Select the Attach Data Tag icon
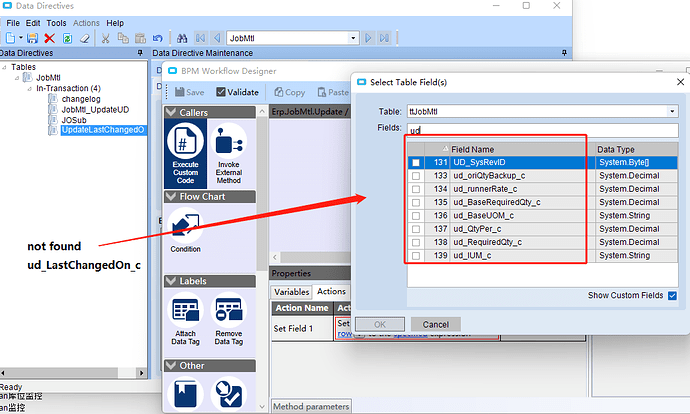Viewport: 690px width, 414px height. coord(185,319)
